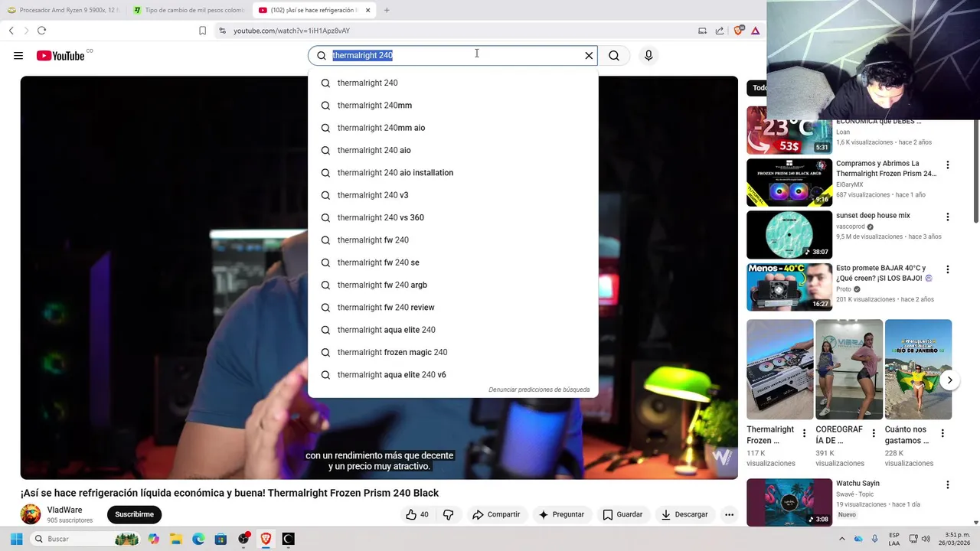Go to the YouTube home logo
Screen dimensions: 980x551
click(60, 56)
